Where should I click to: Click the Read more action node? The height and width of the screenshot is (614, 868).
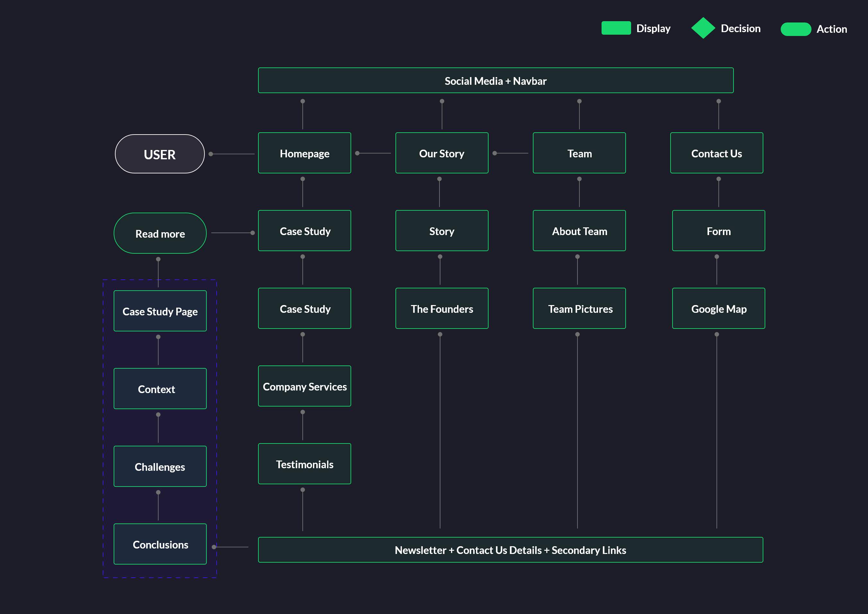[160, 233]
